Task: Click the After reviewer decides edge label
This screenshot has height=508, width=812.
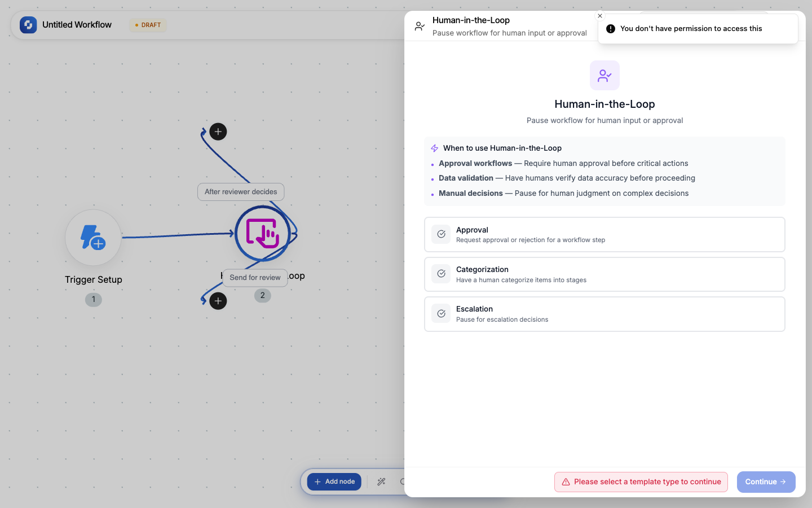Action: (x=241, y=192)
